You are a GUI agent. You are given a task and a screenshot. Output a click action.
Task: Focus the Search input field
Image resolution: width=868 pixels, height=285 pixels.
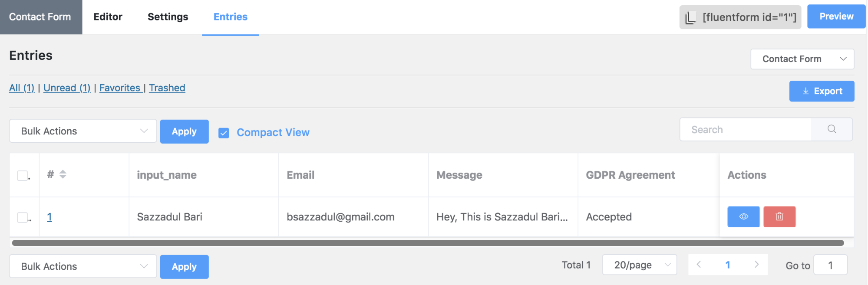point(745,130)
